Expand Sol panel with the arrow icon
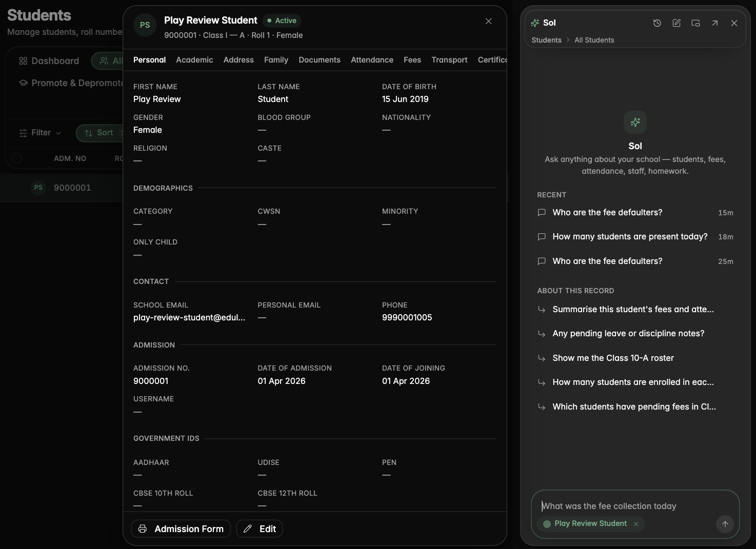Screen dimensions: 756x549 [x=715, y=23]
